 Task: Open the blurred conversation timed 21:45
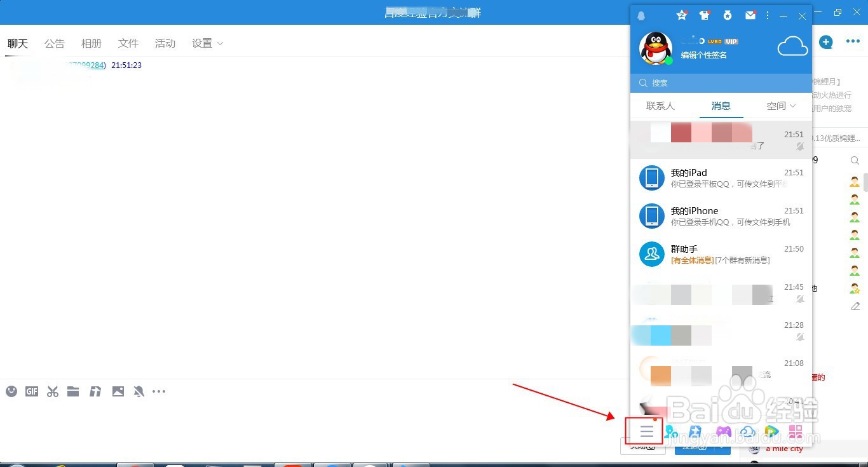click(x=721, y=292)
